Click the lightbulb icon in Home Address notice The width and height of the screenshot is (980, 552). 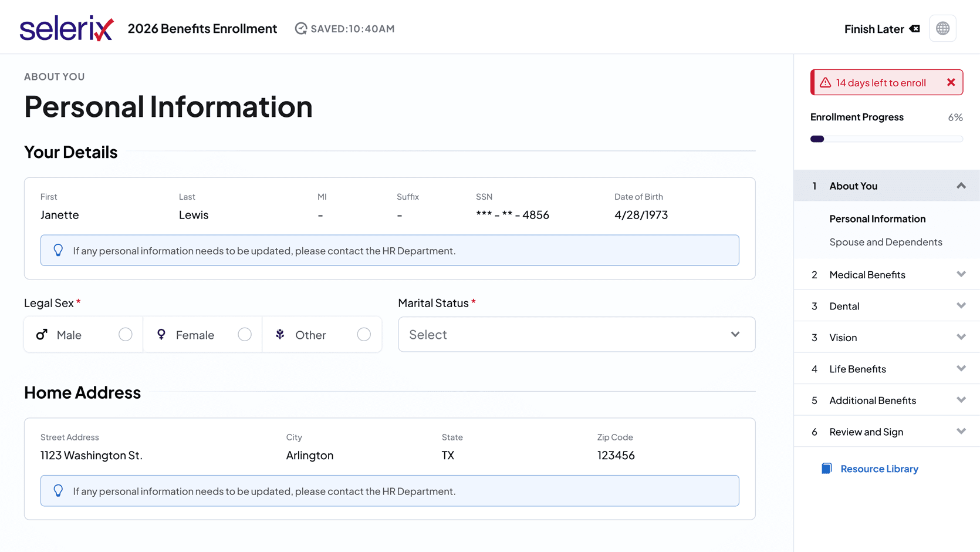pos(58,491)
